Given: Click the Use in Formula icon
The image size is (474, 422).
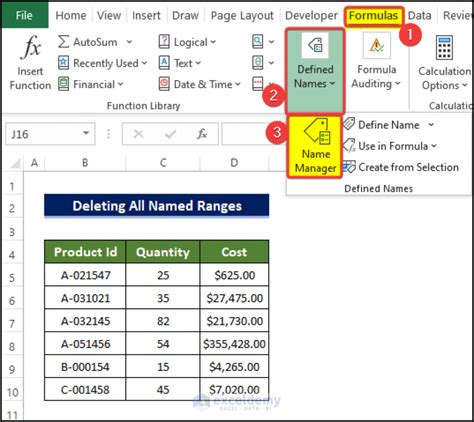Looking at the screenshot, I should point(349,146).
